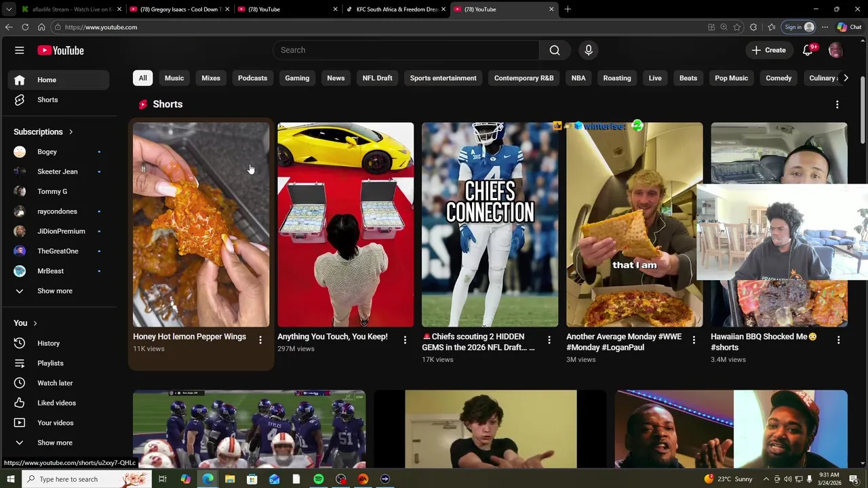Image resolution: width=868 pixels, height=488 pixels.
Task: Show hidden system tray icons
Action: pos(766,479)
